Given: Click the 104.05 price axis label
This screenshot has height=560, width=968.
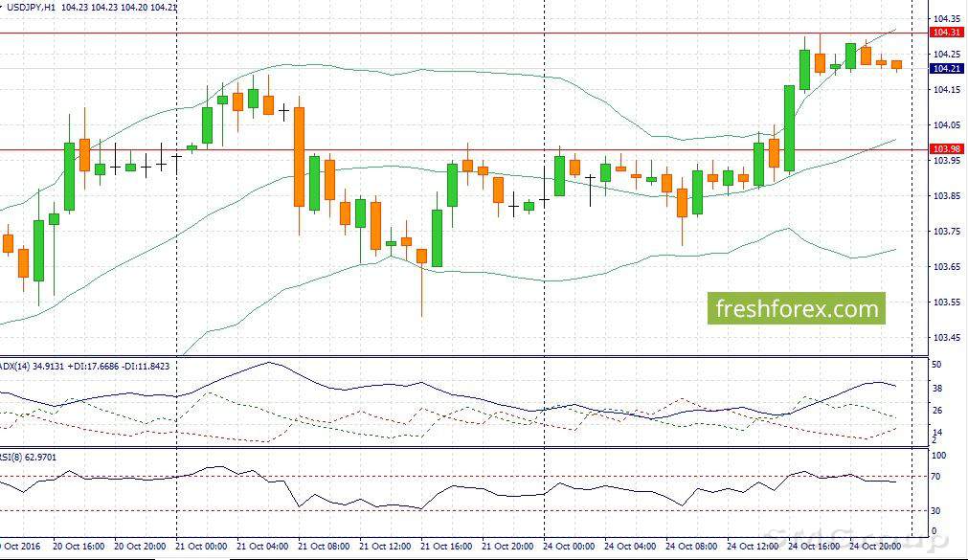Looking at the screenshot, I should coord(946,125).
